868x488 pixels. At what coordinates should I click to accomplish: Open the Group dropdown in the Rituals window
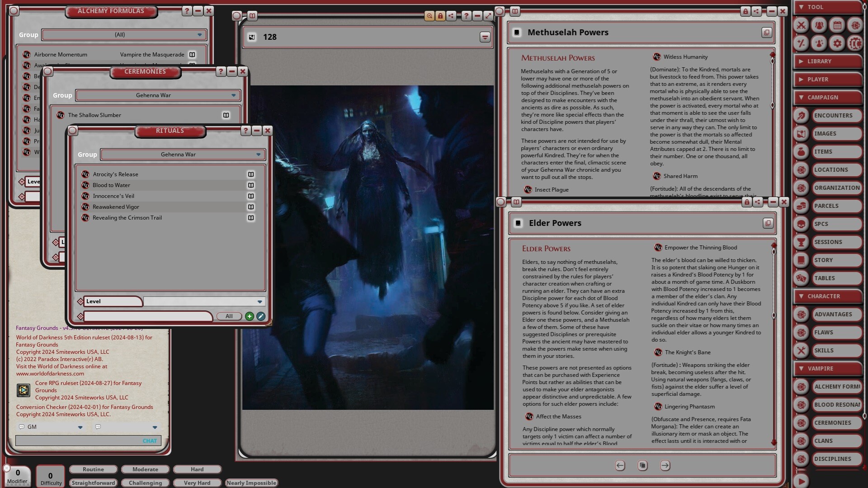point(183,154)
